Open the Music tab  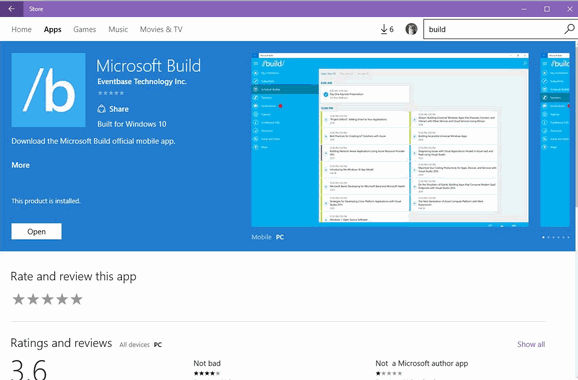[x=118, y=29]
